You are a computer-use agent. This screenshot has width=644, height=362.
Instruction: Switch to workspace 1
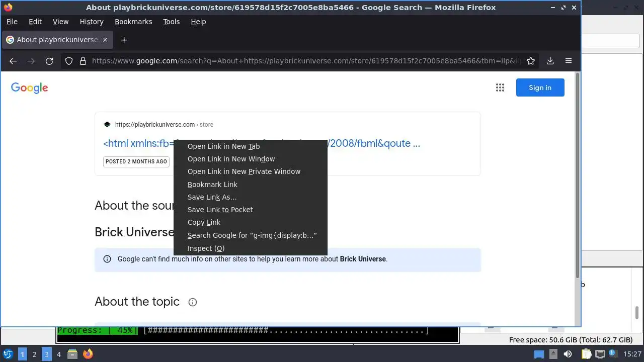(x=23, y=354)
